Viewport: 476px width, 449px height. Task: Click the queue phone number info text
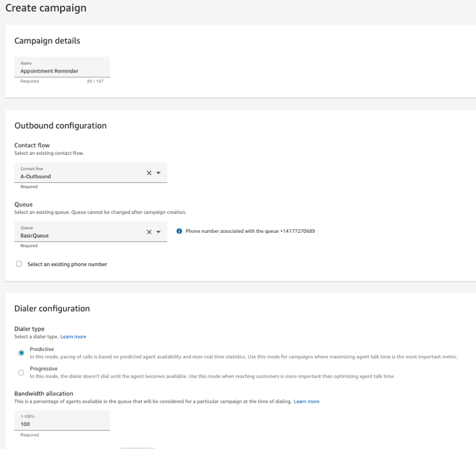point(250,231)
